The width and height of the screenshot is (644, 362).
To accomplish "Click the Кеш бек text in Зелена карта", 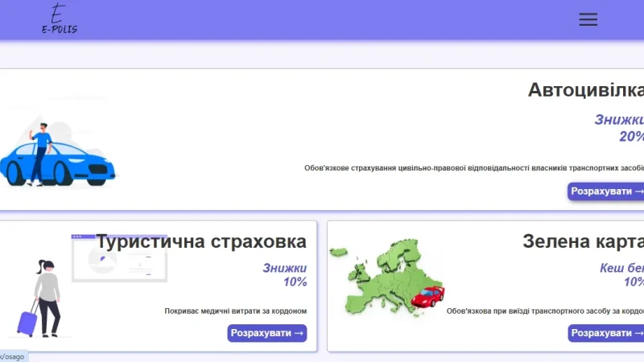I will [621, 268].
